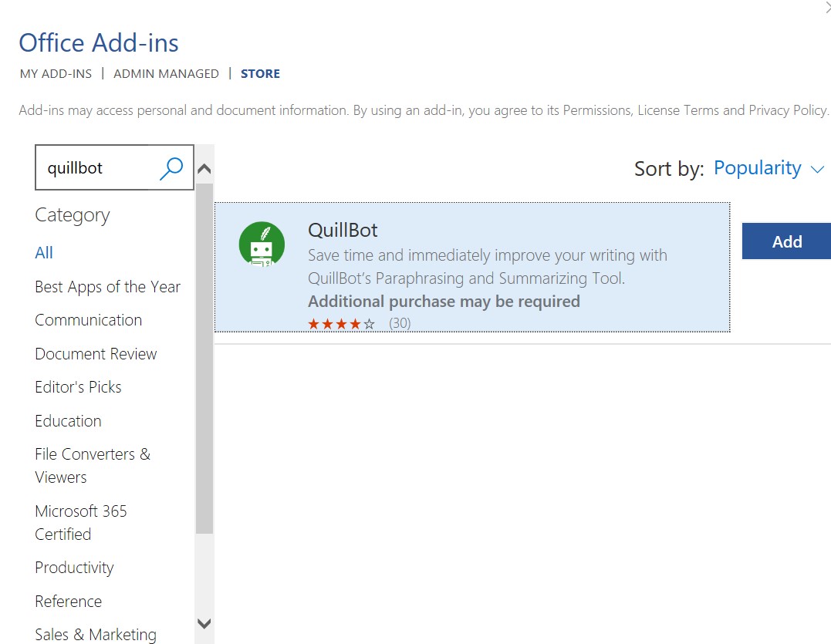The image size is (831, 644).
Task: Filter by the Productivity category
Action: tap(74, 568)
